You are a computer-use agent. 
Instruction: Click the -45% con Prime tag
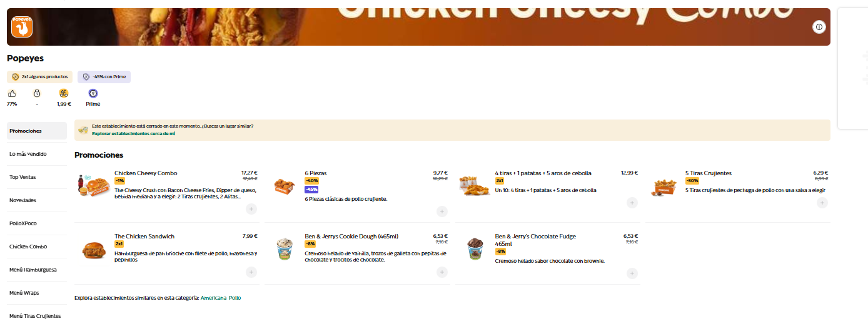pyautogui.click(x=104, y=77)
